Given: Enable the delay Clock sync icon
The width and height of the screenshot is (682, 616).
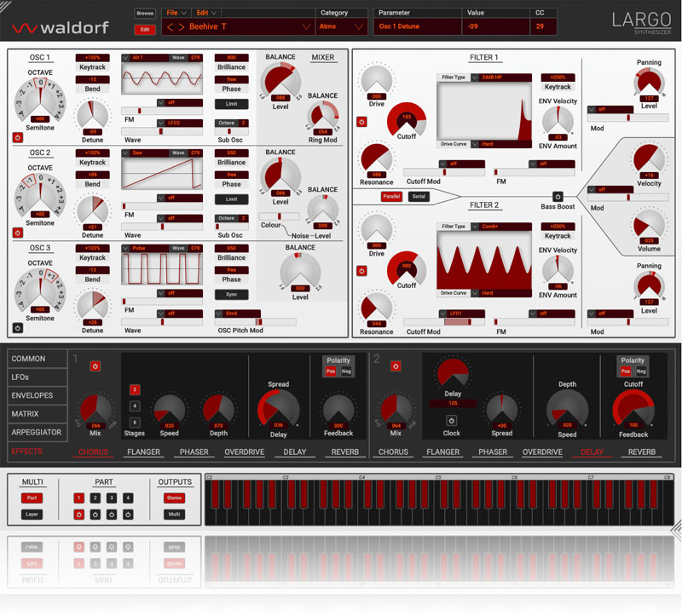Looking at the screenshot, I should (x=451, y=420).
